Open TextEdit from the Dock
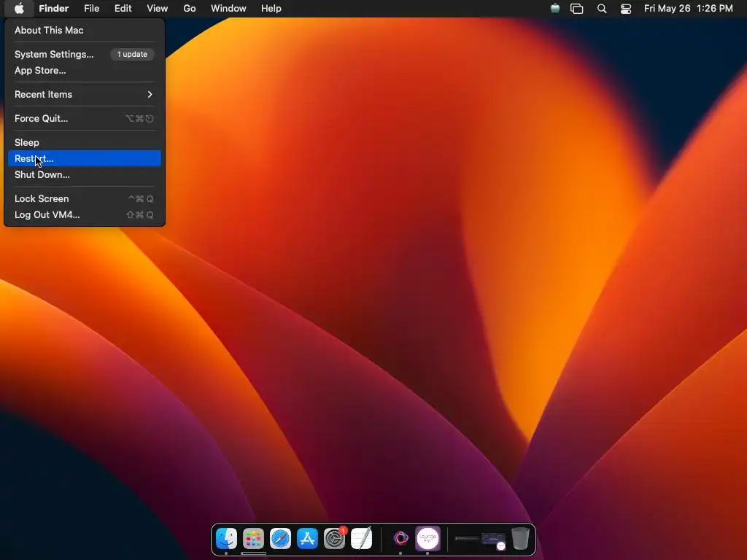 (x=362, y=539)
